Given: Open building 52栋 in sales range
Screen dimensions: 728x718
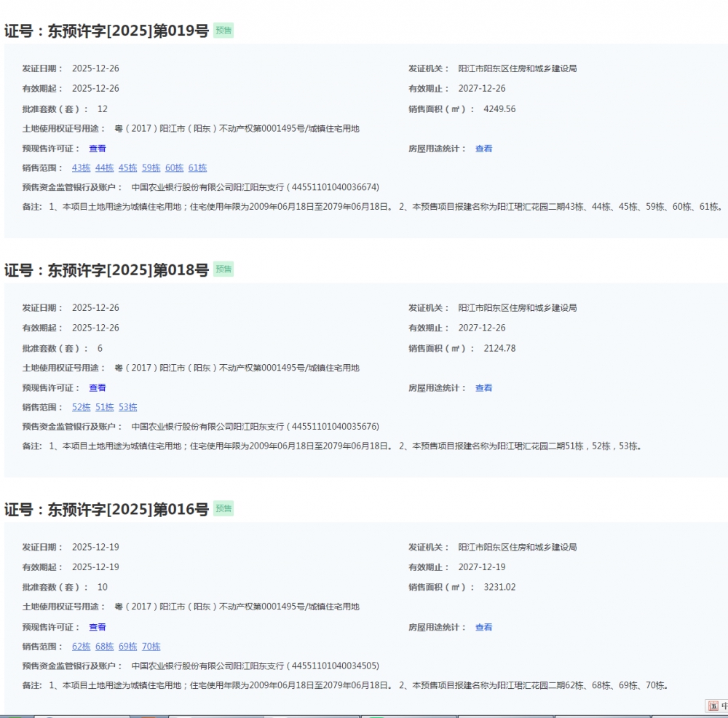Looking at the screenshot, I should point(82,407).
